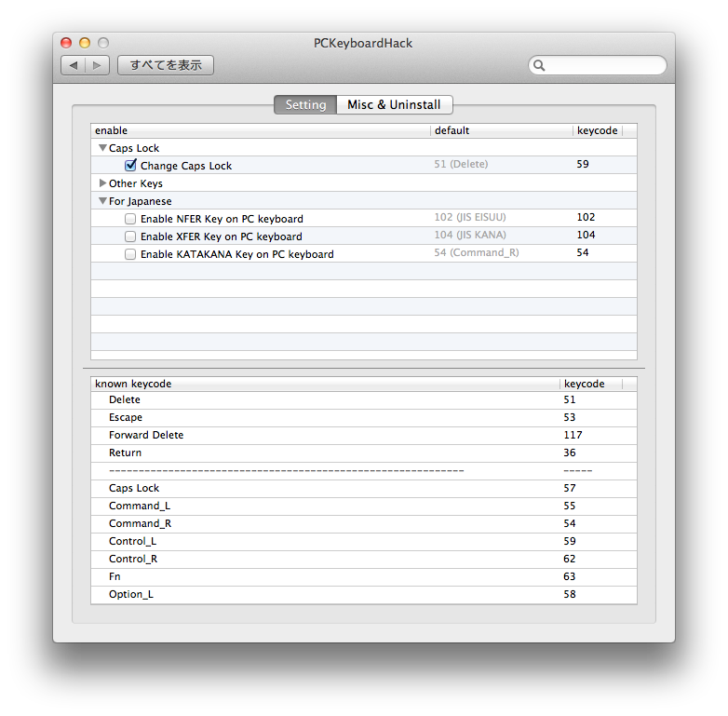The image size is (728, 716).
Task: Click default text '104 (JIS KANA)'
Action: coord(470,235)
